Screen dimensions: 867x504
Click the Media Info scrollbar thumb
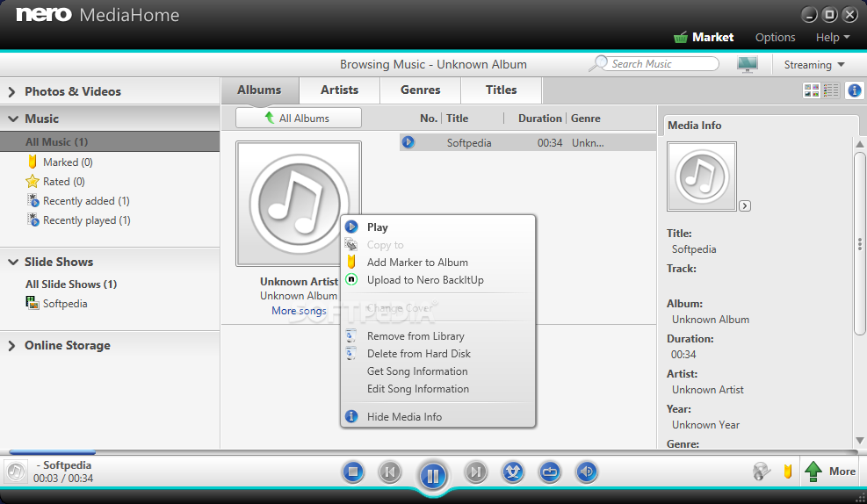click(x=859, y=243)
